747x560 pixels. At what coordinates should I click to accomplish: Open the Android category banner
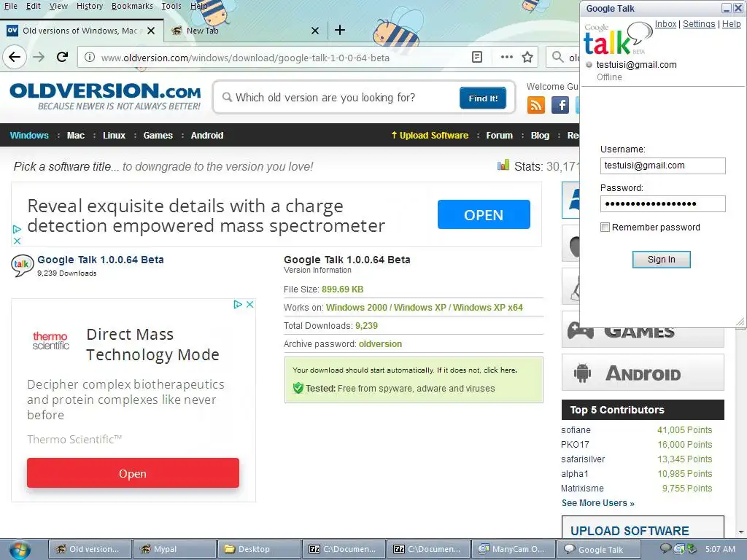click(x=643, y=373)
